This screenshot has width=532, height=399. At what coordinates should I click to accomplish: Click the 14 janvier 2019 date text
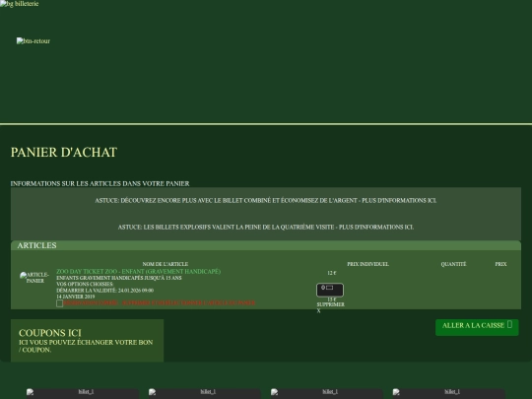(x=76, y=297)
